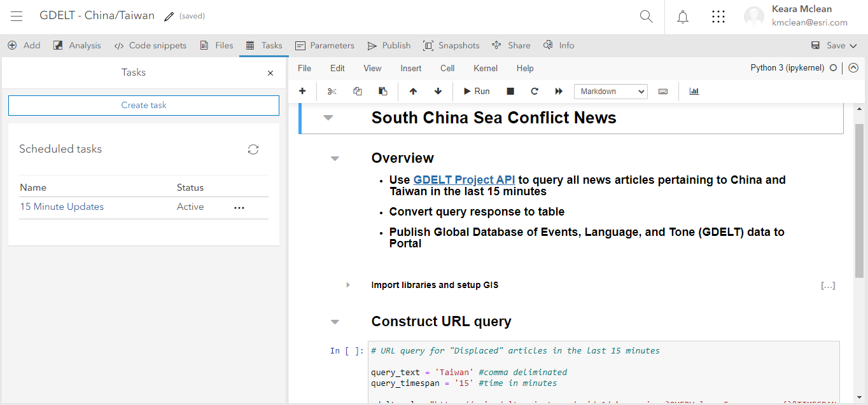Restart the kernel
This screenshot has height=405, width=868.
click(533, 91)
